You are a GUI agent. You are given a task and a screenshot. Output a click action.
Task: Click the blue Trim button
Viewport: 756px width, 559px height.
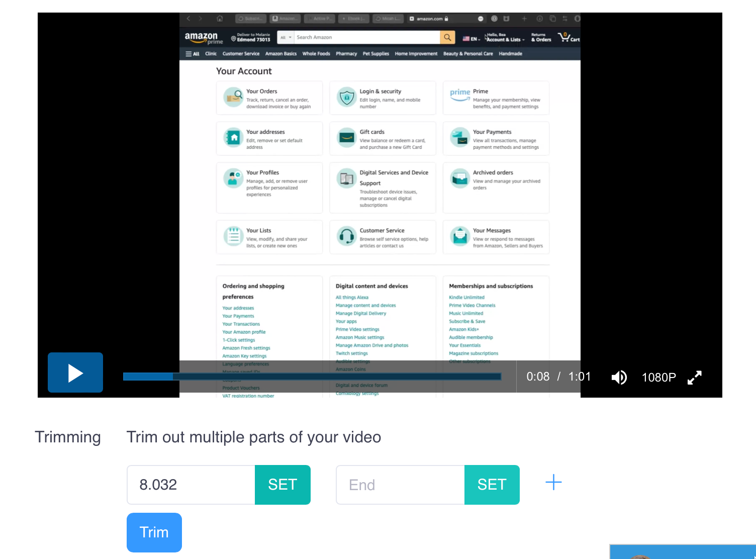point(154,532)
